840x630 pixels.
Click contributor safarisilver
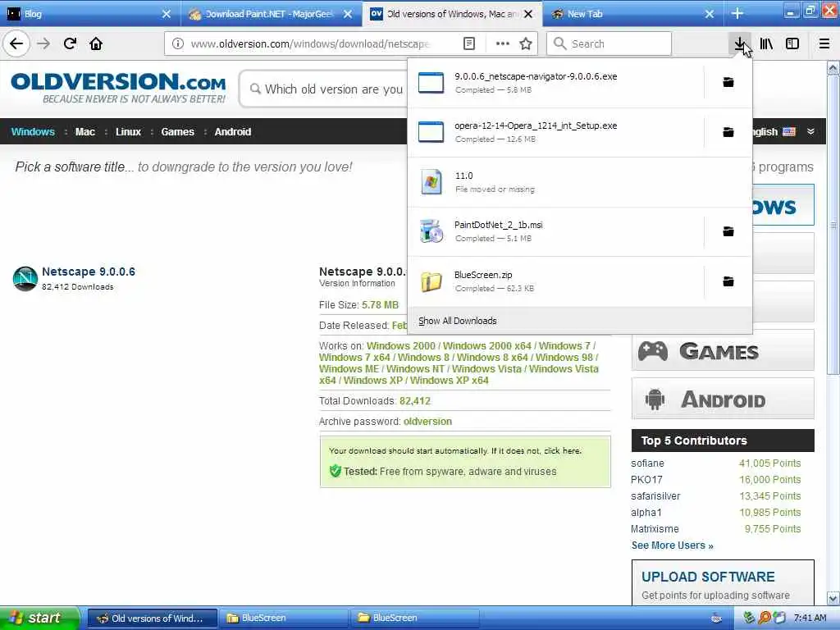click(655, 496)
